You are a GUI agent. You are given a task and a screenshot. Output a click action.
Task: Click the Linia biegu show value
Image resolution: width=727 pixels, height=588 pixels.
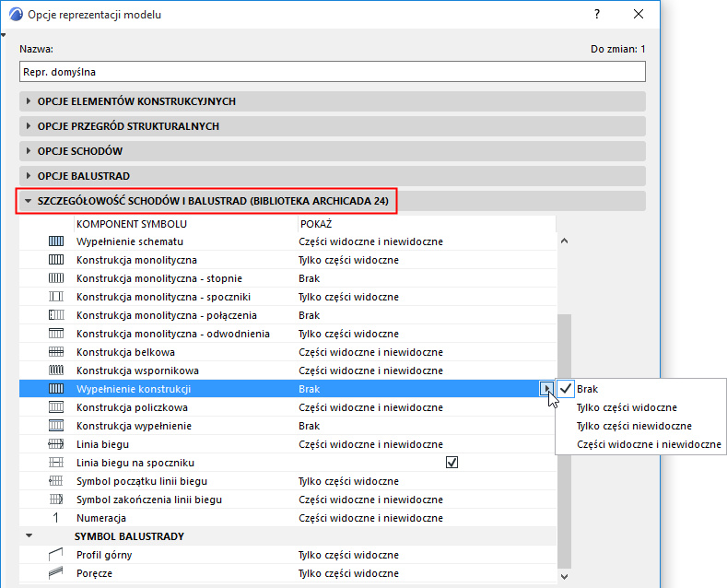371,444
